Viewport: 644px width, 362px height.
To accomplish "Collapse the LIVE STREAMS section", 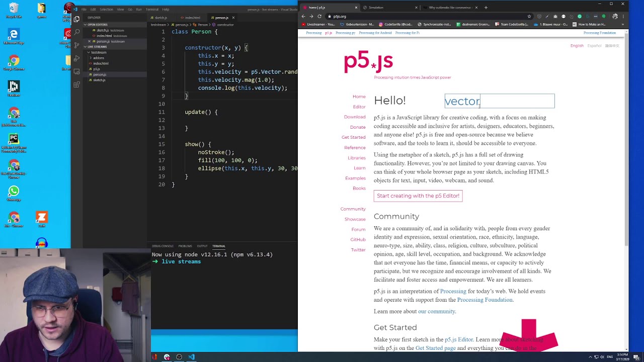I will point(85,47).
